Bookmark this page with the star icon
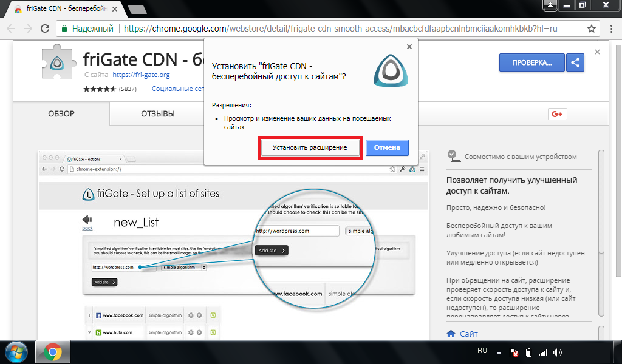Viewport: 622px width, 364px height. [592, 29]
